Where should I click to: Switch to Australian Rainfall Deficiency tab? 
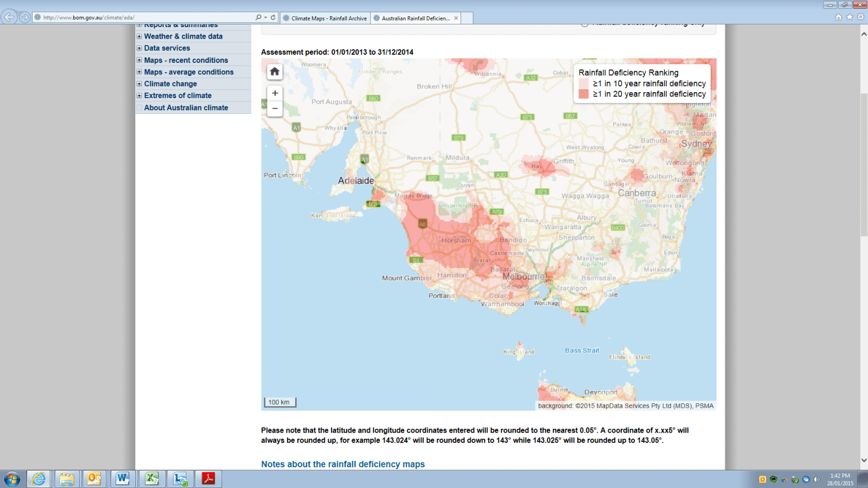[x=416, y=18]
